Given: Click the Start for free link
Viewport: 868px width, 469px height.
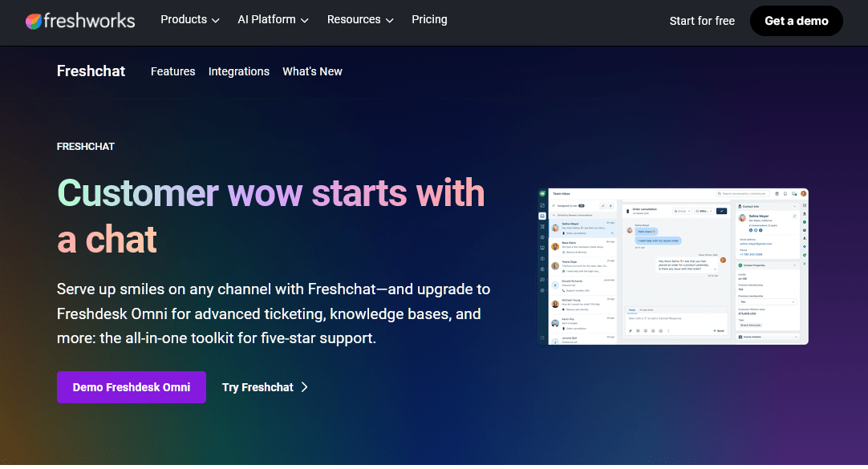Looking at the screenshot, I should tap(702, 21).
